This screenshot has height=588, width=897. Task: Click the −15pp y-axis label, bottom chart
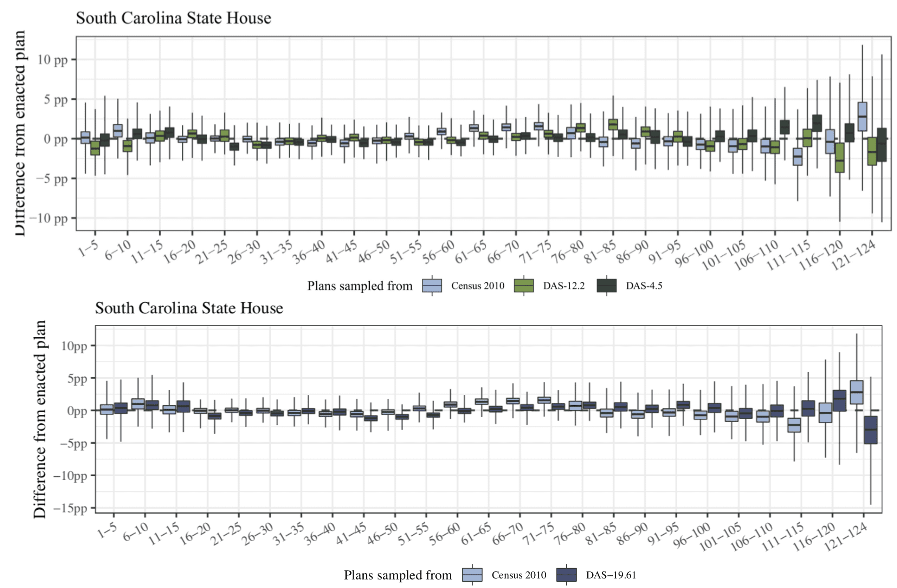pos(70,508)
